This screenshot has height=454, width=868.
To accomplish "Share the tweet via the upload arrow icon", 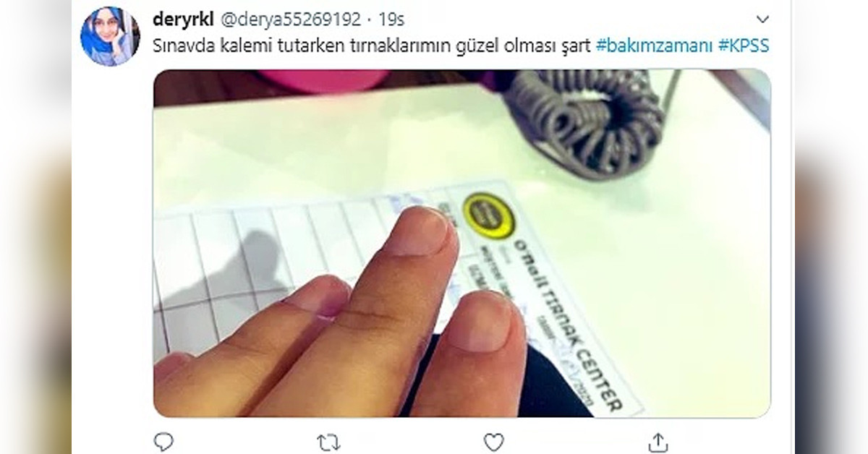I will point(658,442).
